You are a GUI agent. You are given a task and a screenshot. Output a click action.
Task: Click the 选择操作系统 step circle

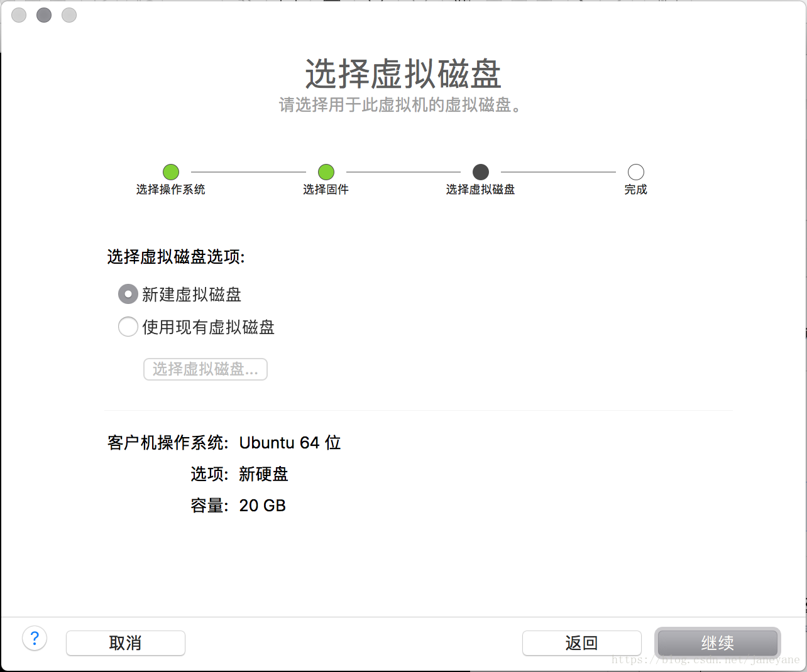tap(171, 172)
